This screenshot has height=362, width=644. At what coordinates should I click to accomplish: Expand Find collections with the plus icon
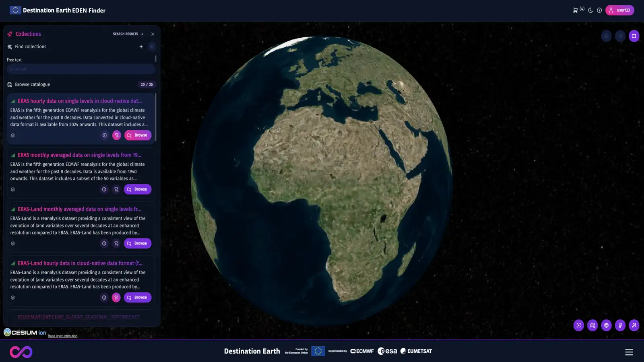(141, 47)
